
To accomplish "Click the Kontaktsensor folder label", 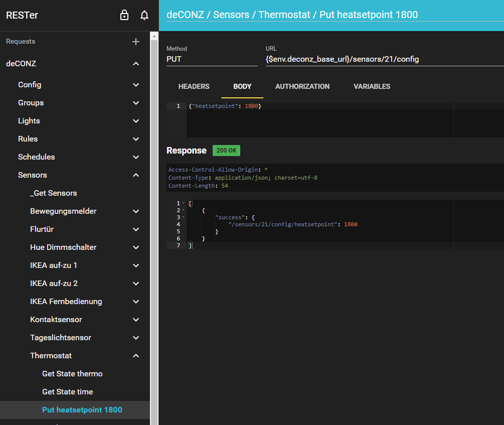I will (x=56, y=320).
